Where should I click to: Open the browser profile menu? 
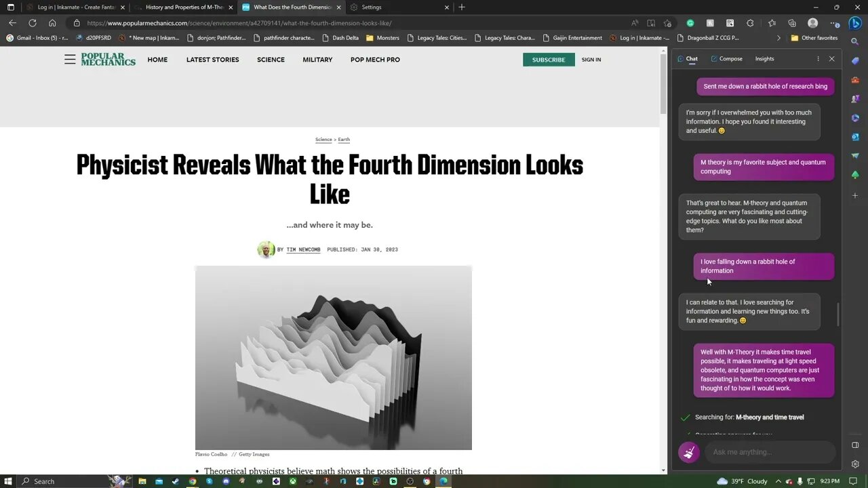(x=812, y=23)
